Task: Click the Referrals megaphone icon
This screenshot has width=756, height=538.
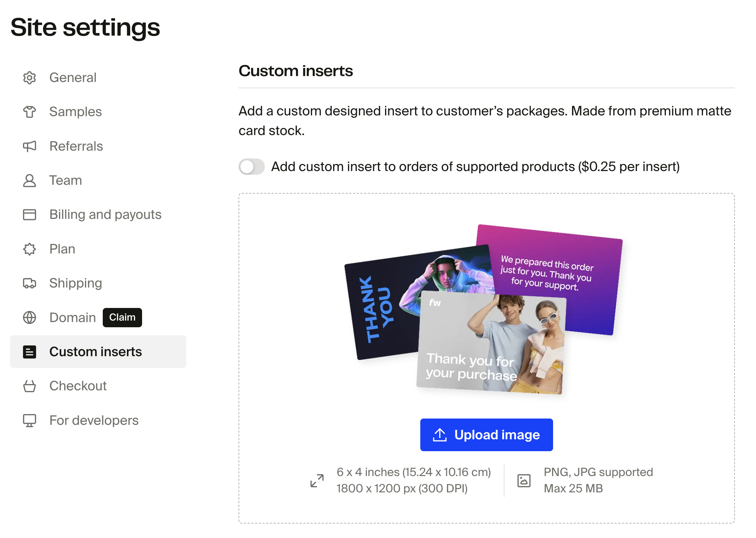Action: click(30, 146)
